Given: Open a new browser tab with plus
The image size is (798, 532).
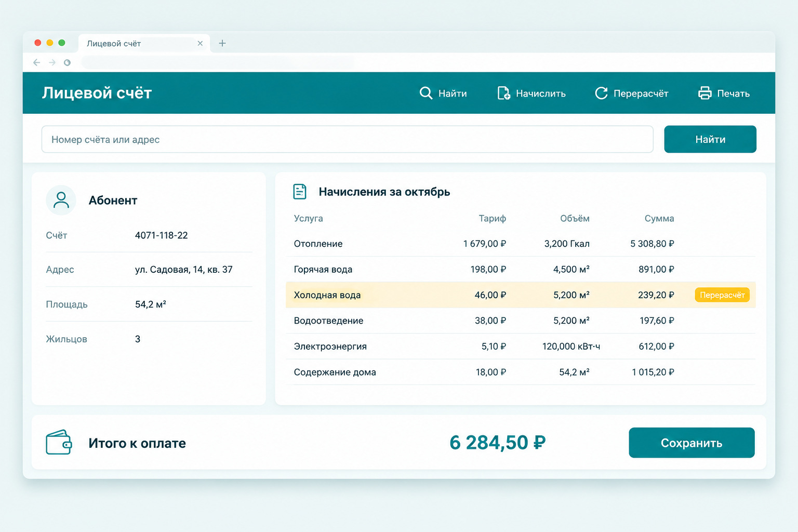Looking at the screenshot, I should point(222,43).
